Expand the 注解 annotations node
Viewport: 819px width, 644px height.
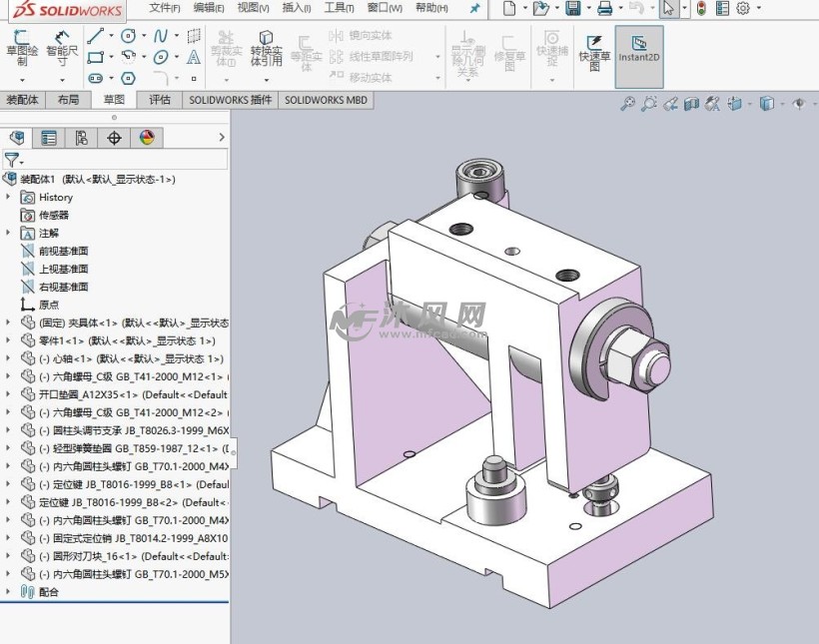[8, 233]
